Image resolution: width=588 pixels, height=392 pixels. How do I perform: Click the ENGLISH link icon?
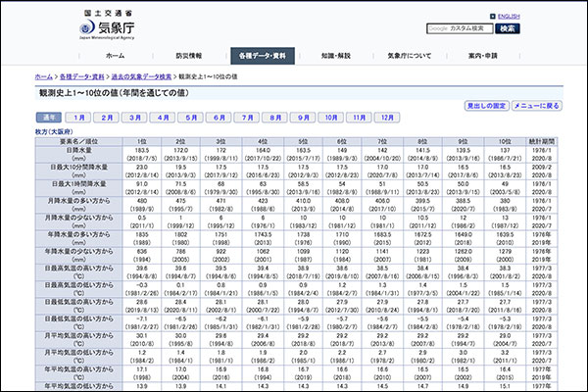click(493, 17)
